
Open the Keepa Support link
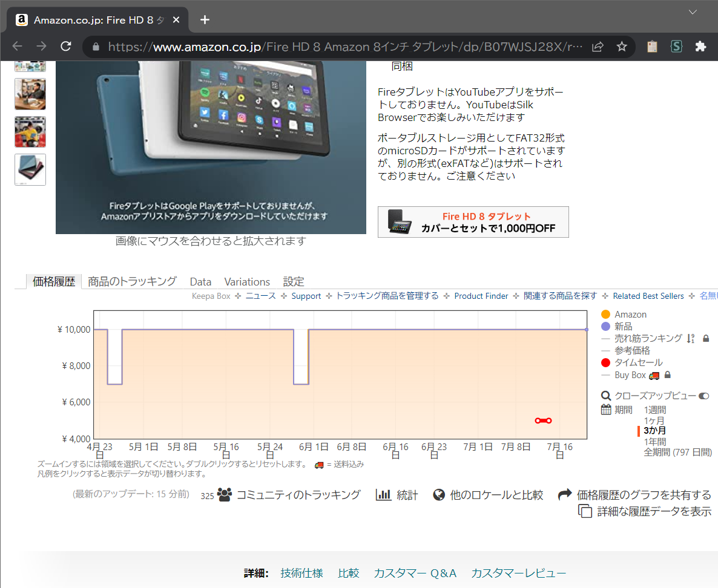coord(306,296)
